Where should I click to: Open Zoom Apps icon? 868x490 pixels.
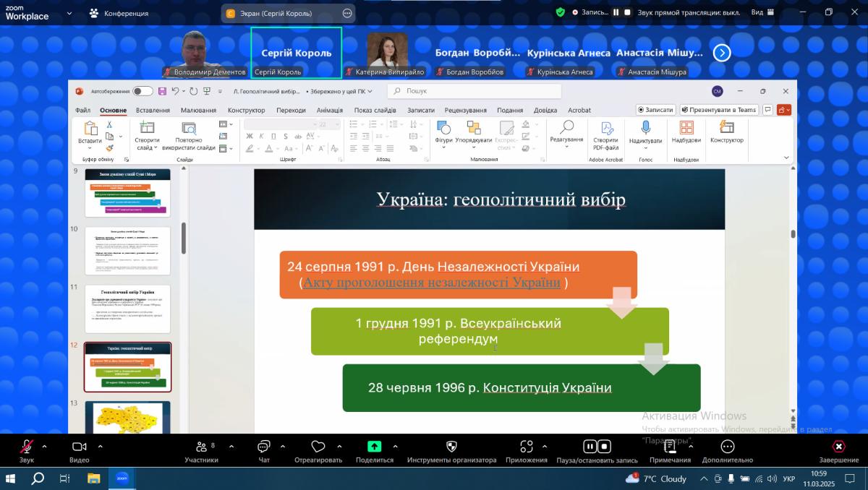pyautogui.click(x=526, y=447)
